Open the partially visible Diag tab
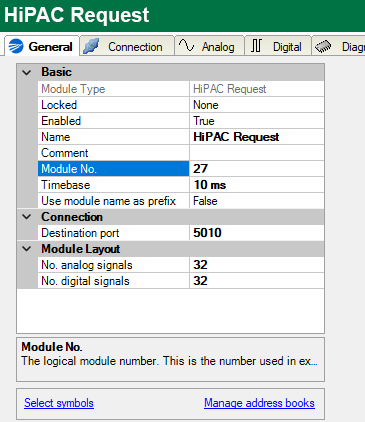The height and width of the screenshot is (422, 365). click(339, 46)
